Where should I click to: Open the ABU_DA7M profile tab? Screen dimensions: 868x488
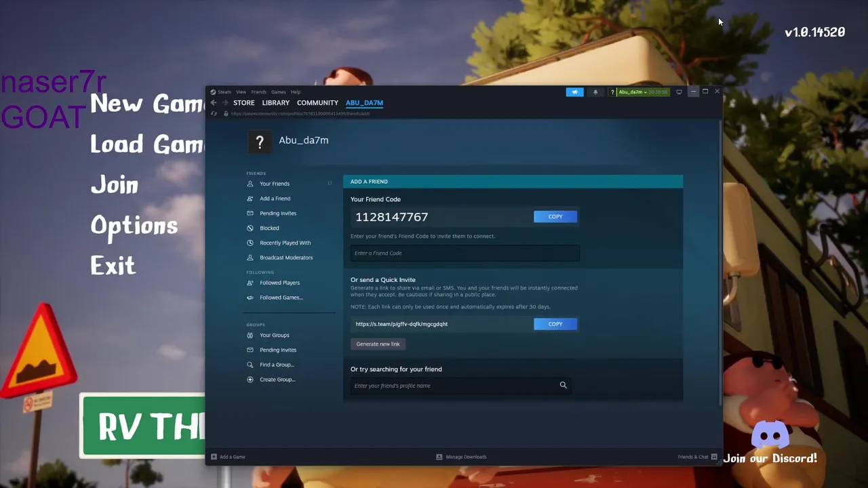pyautogui.click(x=364, y=103)
